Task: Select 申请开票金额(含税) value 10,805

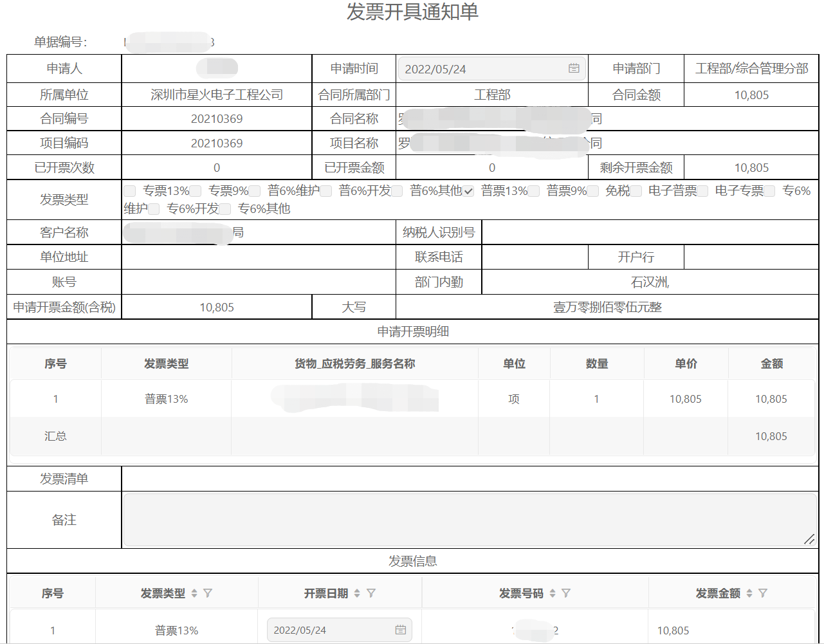Action: 217,308
